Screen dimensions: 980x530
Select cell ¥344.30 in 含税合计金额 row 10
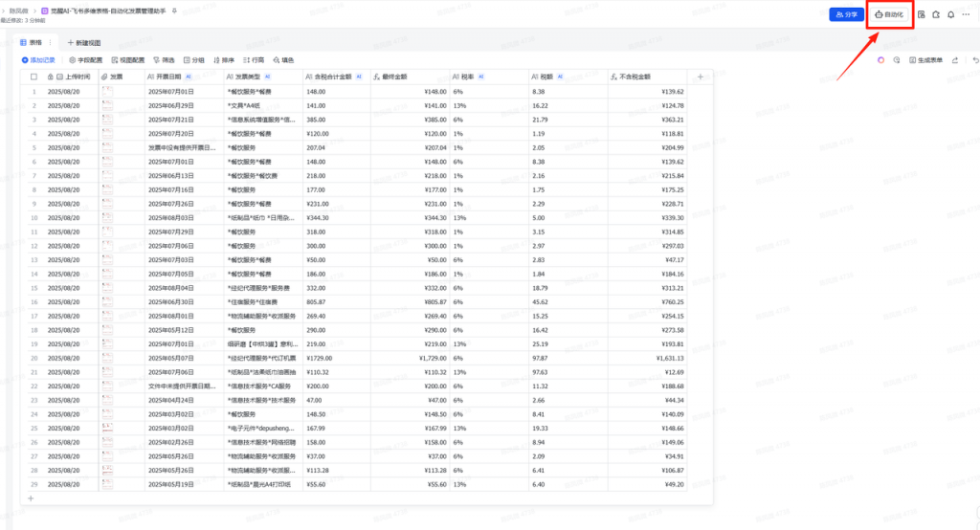pyautogui.click(x=336, y=218)
